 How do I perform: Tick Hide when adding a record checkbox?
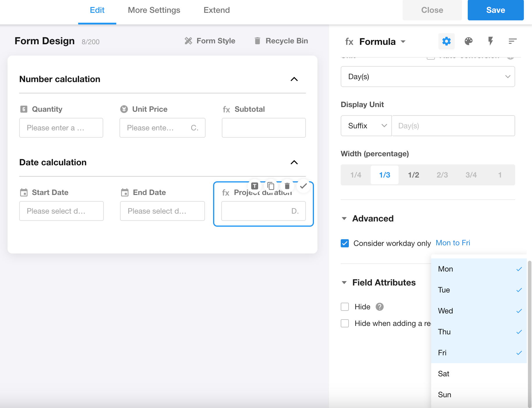[x=345, y=323]
